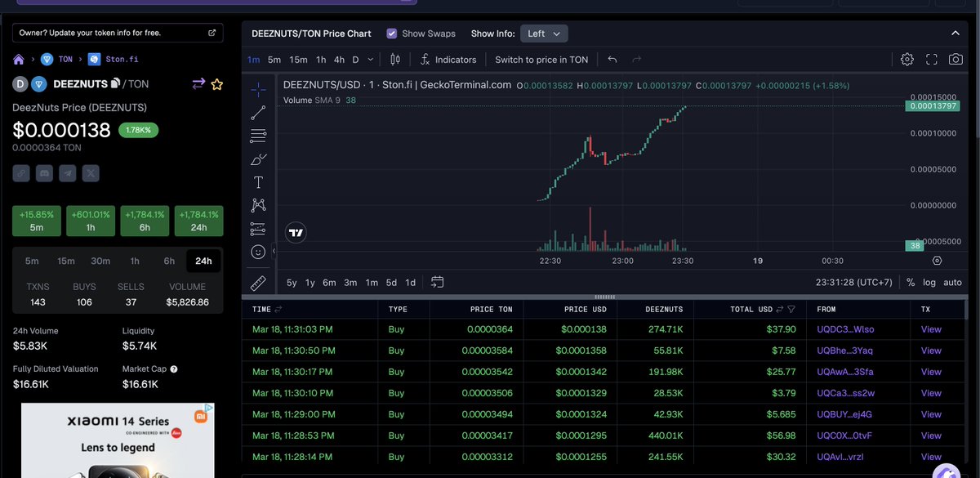Click the +601.01% 1h change box

click(x=91, y=221)
